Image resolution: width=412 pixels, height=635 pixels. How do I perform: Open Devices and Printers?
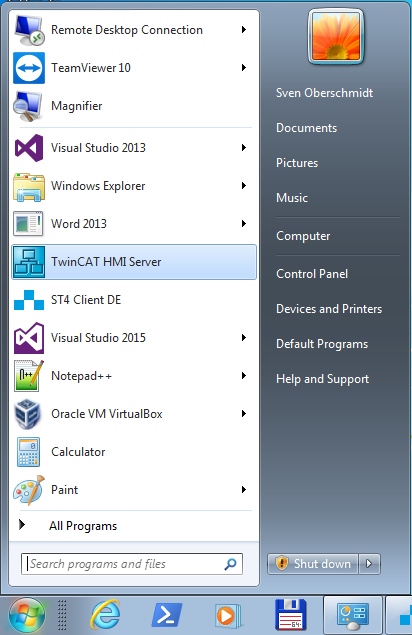pos(329,309)
